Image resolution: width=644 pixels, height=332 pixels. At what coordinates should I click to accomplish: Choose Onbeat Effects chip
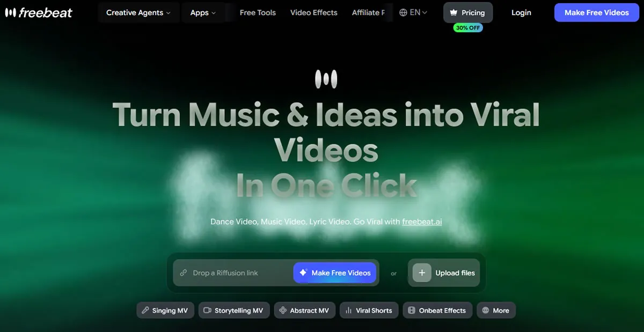[x=437, y=310]
